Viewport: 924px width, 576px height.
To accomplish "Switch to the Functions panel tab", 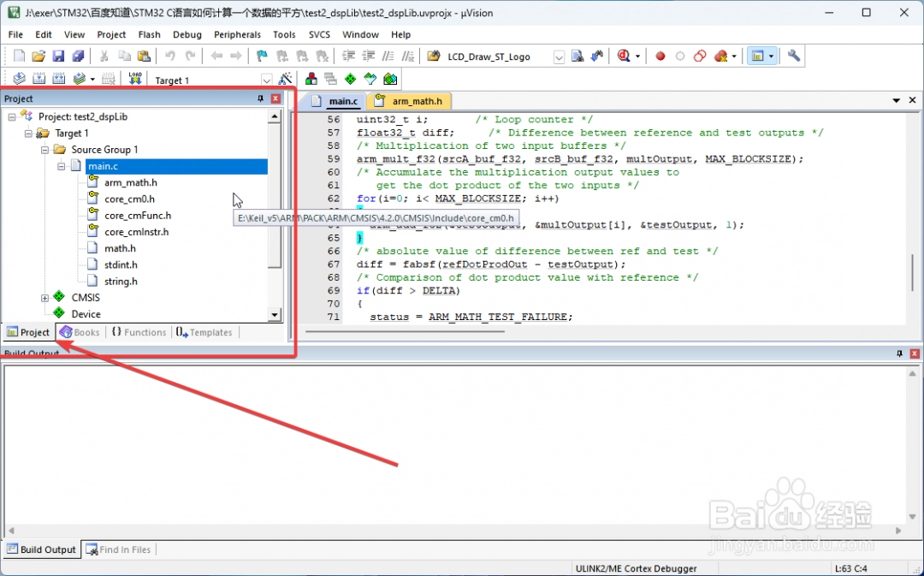I will tap(139, 332).
